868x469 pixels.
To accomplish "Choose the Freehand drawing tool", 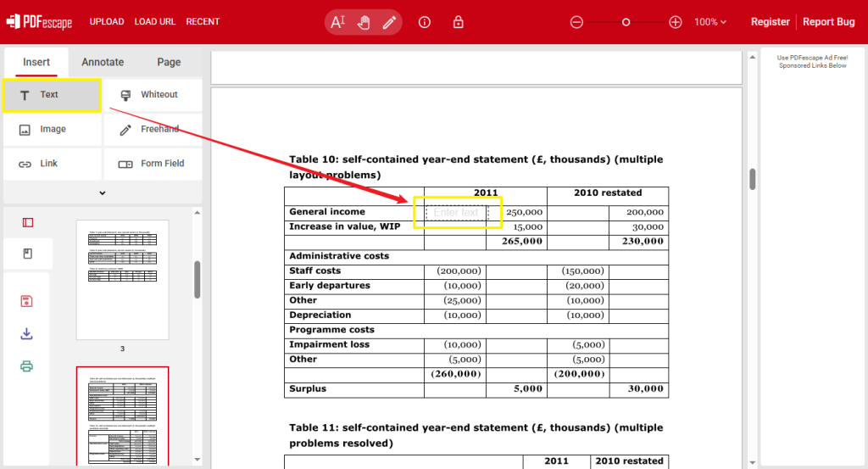I will click(x=153, y=129).
